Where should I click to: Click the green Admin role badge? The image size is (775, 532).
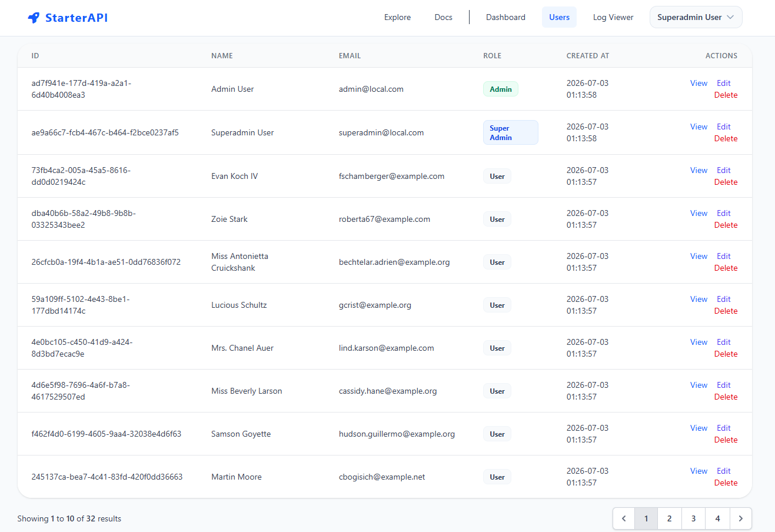click(x=501, y=89)
